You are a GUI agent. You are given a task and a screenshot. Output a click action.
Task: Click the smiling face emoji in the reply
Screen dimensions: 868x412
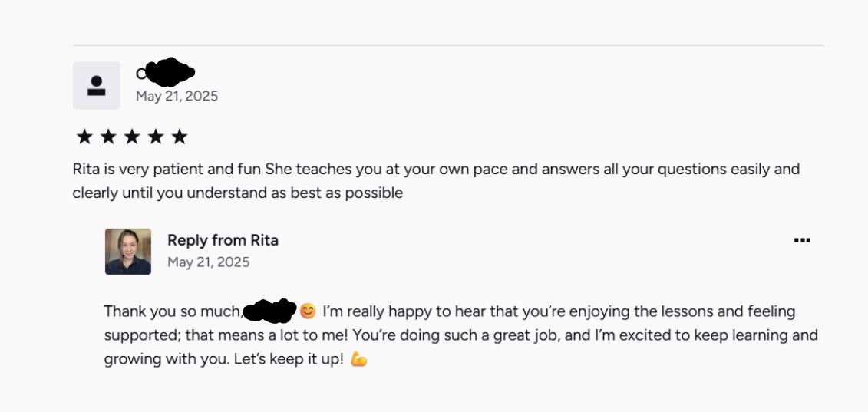[308, 311]
